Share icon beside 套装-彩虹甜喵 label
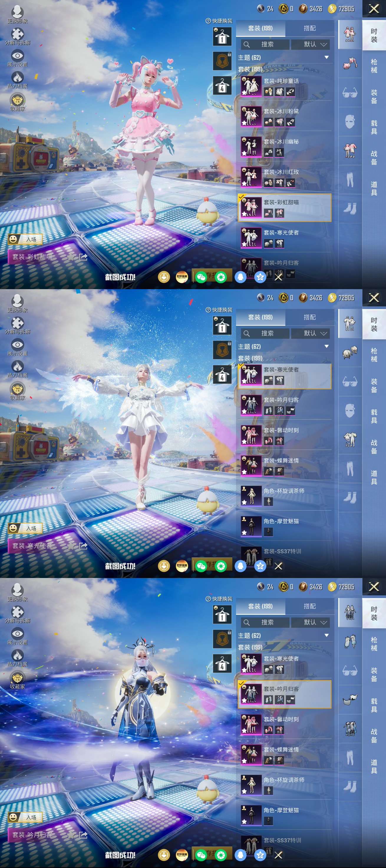Screen dimensions: 386x868 click(83, 257)
